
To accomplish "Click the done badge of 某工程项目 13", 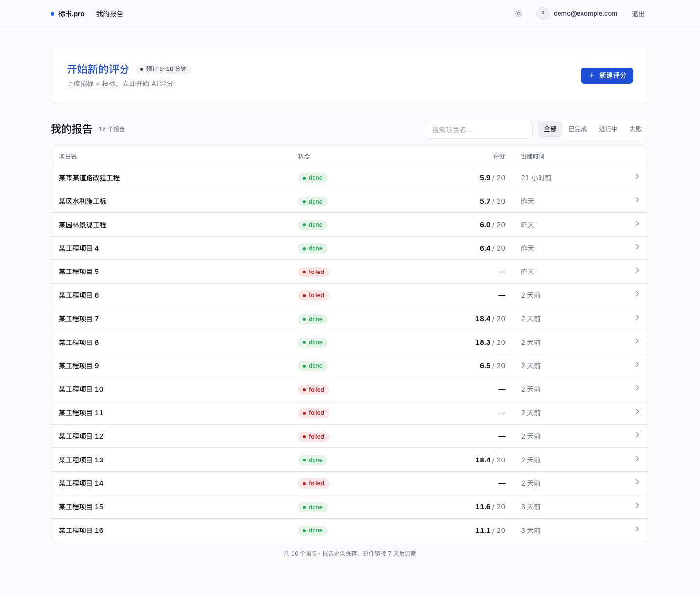I will point(313,460).
